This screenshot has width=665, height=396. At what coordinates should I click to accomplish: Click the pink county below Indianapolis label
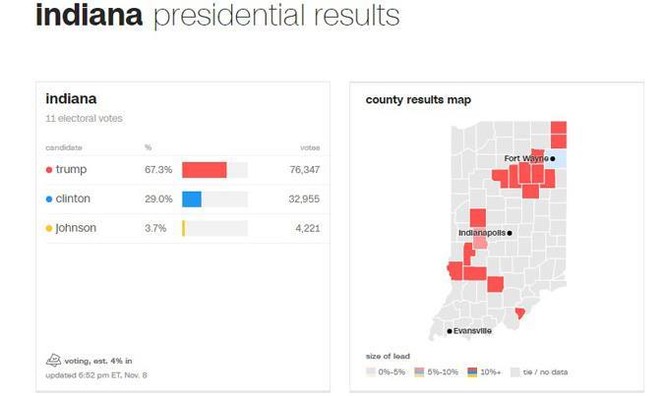click(x=480, y=243)
